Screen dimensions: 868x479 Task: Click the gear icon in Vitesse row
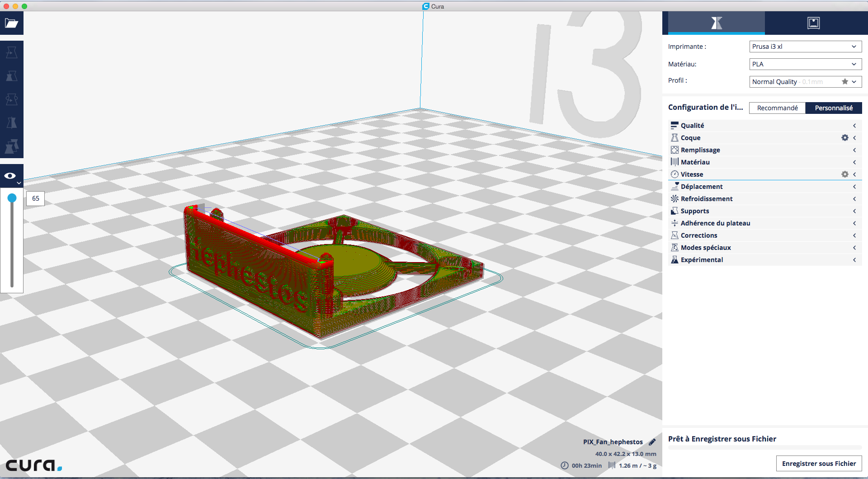[x=844, y=174]
